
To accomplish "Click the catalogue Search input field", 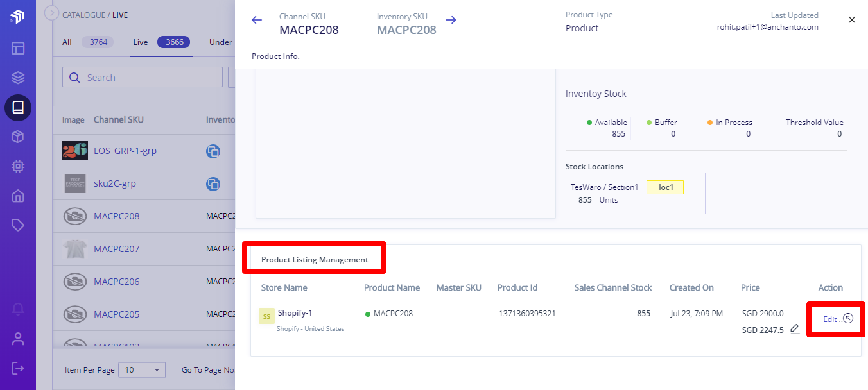I will click(x=143, y=78).
